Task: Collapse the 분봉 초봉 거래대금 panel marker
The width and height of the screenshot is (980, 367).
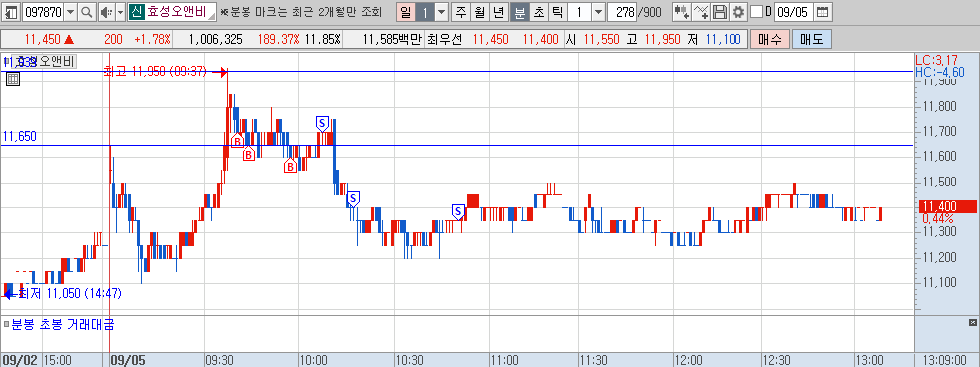Action: point(6,324)
